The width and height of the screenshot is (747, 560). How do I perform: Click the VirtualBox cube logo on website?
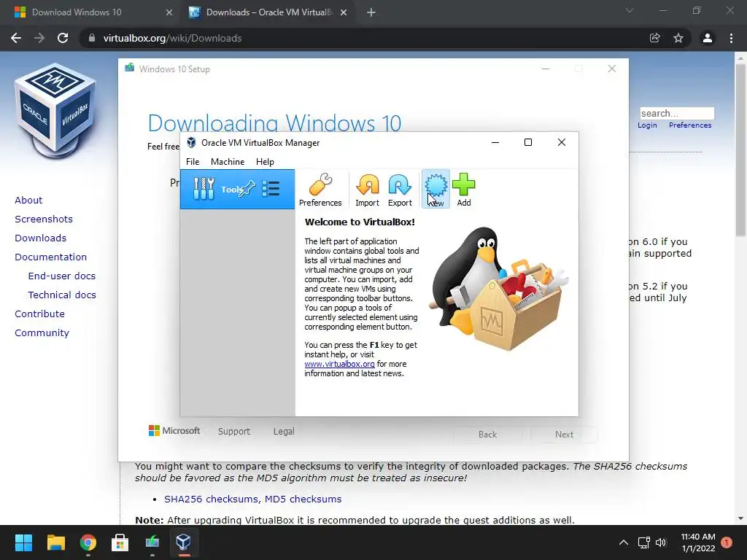(x=55, y=112)
